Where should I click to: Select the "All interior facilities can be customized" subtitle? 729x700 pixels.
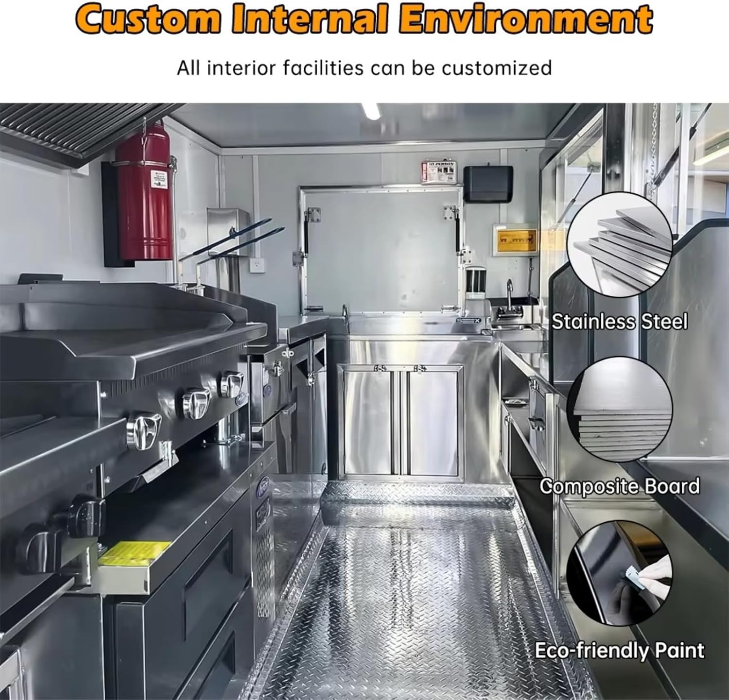pos(364,68)
